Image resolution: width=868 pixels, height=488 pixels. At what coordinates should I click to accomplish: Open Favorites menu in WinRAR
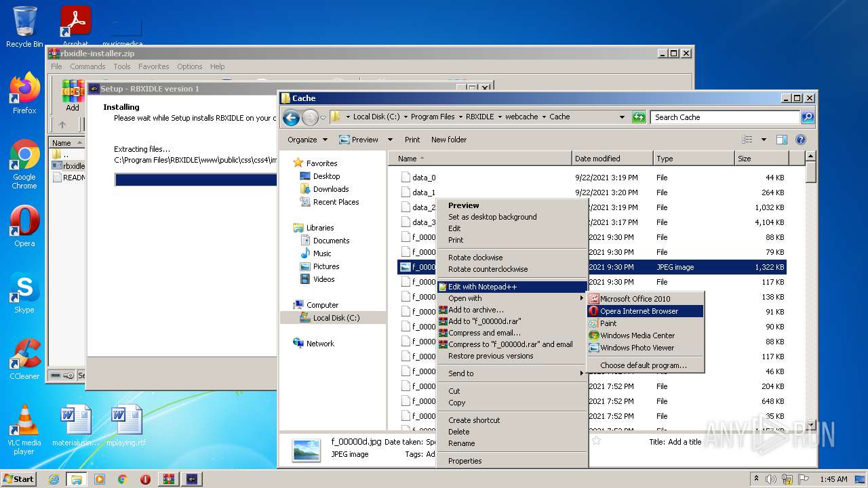click(154, 66)
